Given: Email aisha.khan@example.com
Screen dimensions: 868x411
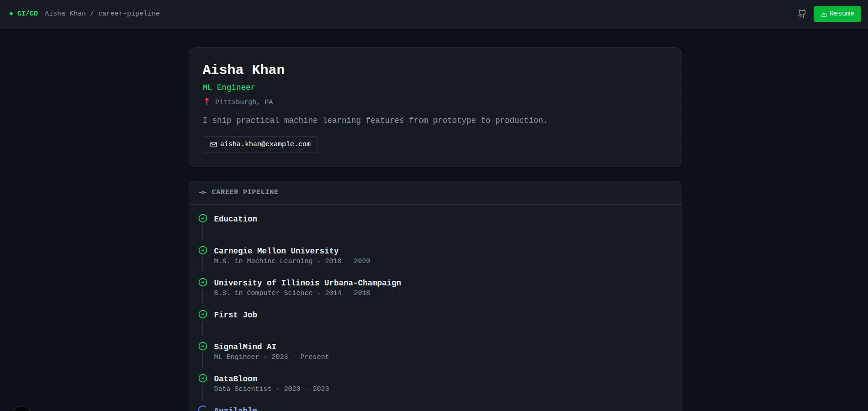Looking at the screenshot, I should [x=260, y=144].
